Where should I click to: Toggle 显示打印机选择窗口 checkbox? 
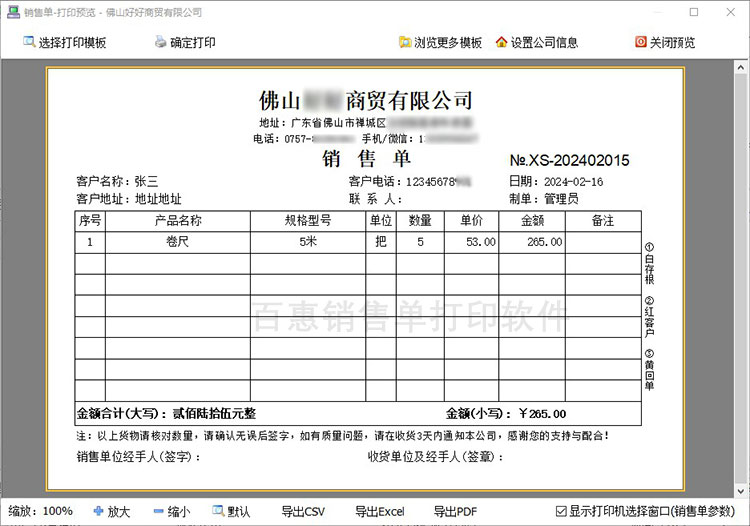561,511
